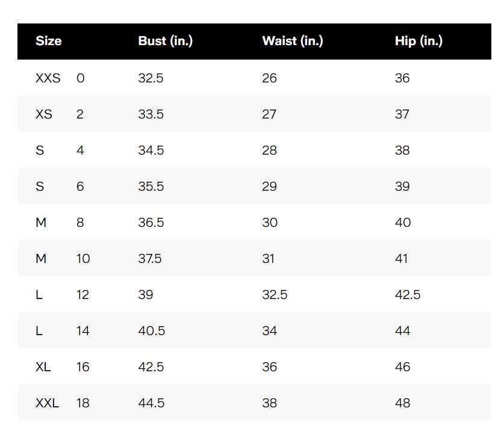
Task: Click the XL size label
Action: 43,367
